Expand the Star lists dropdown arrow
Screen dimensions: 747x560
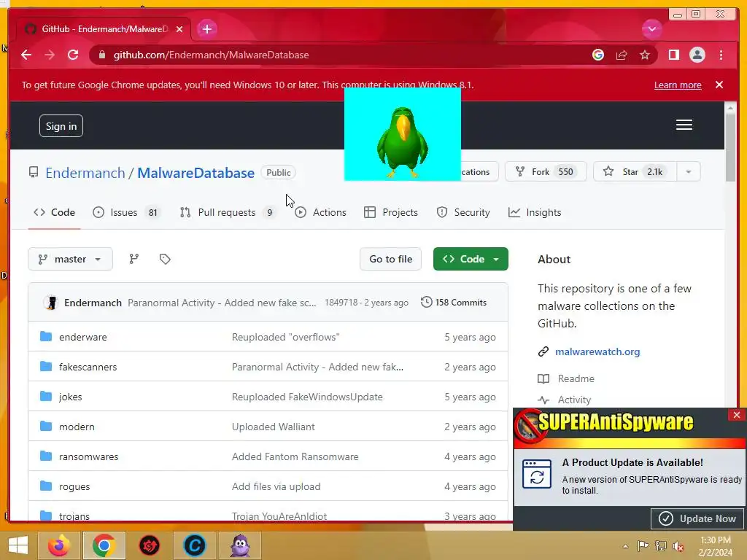point(689,171)
